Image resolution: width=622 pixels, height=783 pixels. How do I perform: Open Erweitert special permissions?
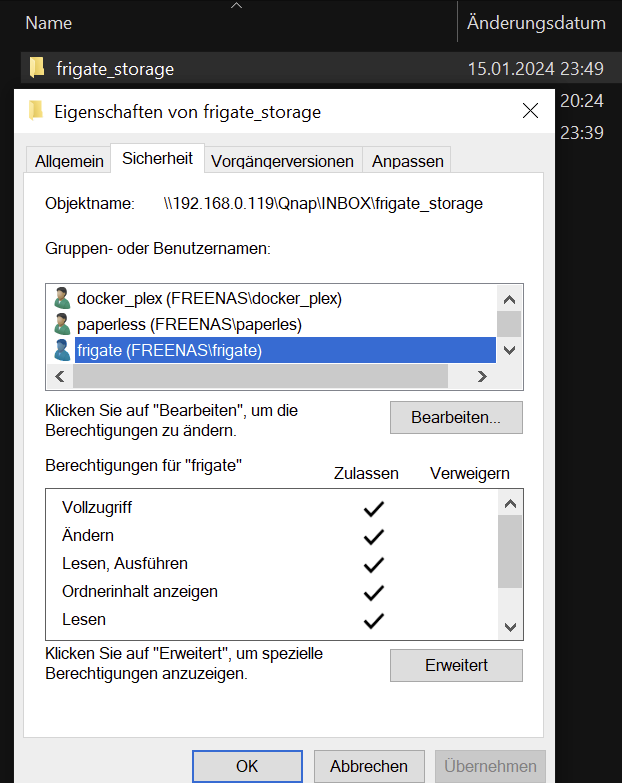(456, 665)
